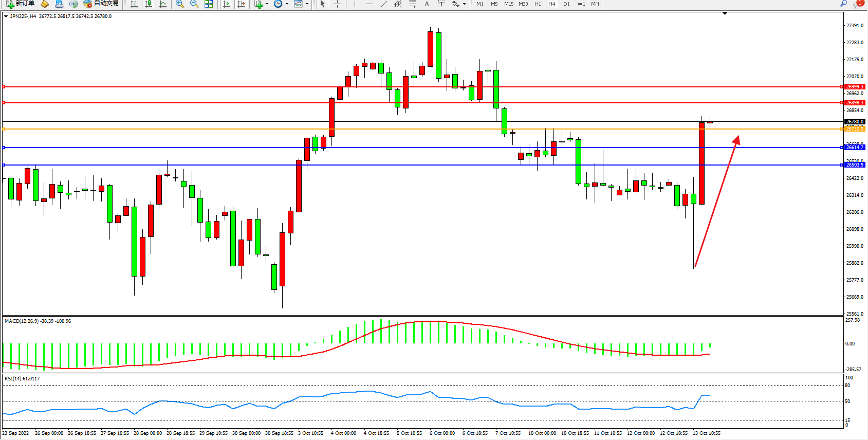Click the zoom in magnifier icon
This screenshot has width=868, height=440.
(x=180, y=4)
